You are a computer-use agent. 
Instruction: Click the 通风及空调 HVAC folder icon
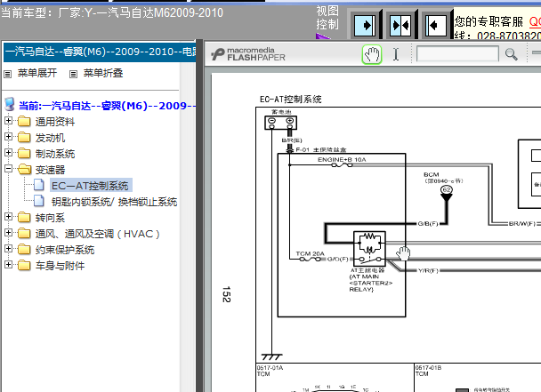24,234
